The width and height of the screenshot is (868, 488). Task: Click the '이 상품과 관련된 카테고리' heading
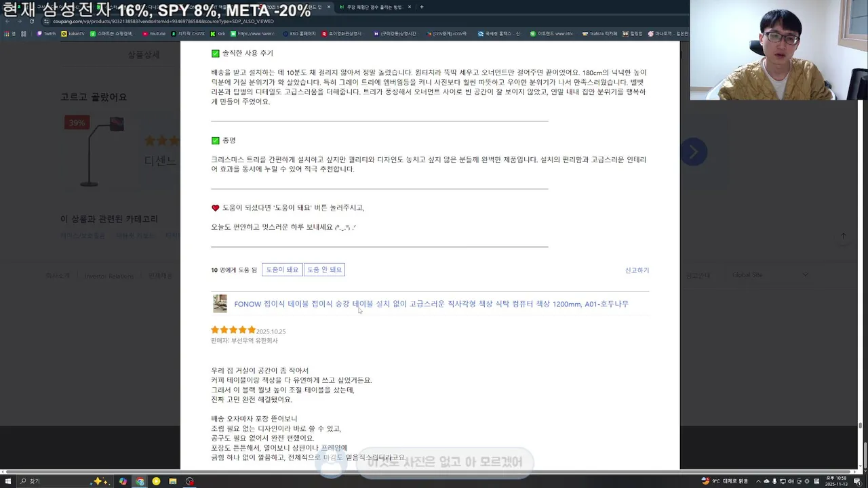109,219
